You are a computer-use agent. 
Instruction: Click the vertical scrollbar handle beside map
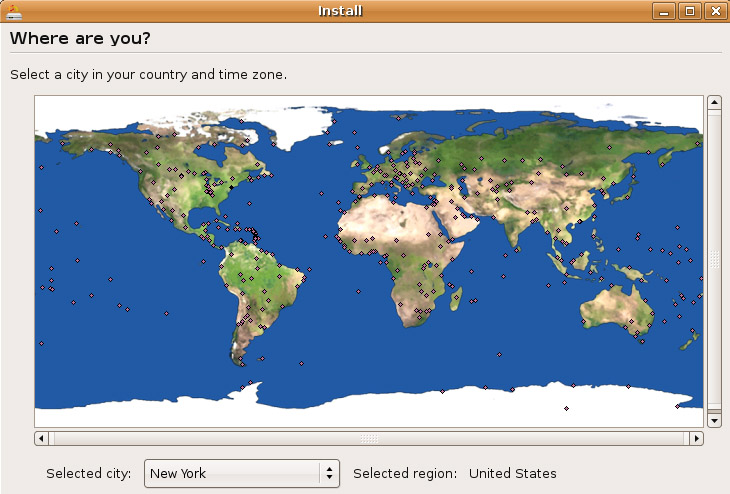(x=714, y=259)
